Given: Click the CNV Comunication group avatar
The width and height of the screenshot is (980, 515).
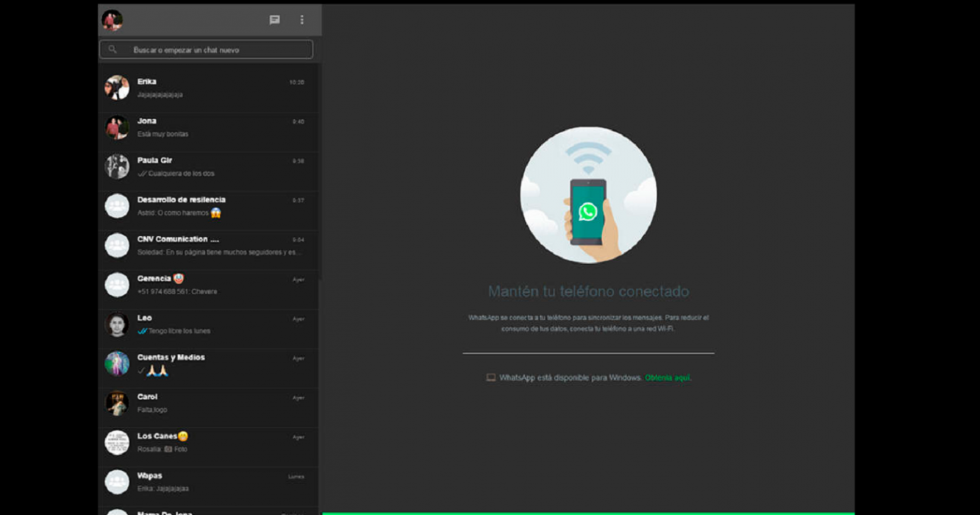Looking at the screenshot, I should pyautogui.click(x=117, y=245).
